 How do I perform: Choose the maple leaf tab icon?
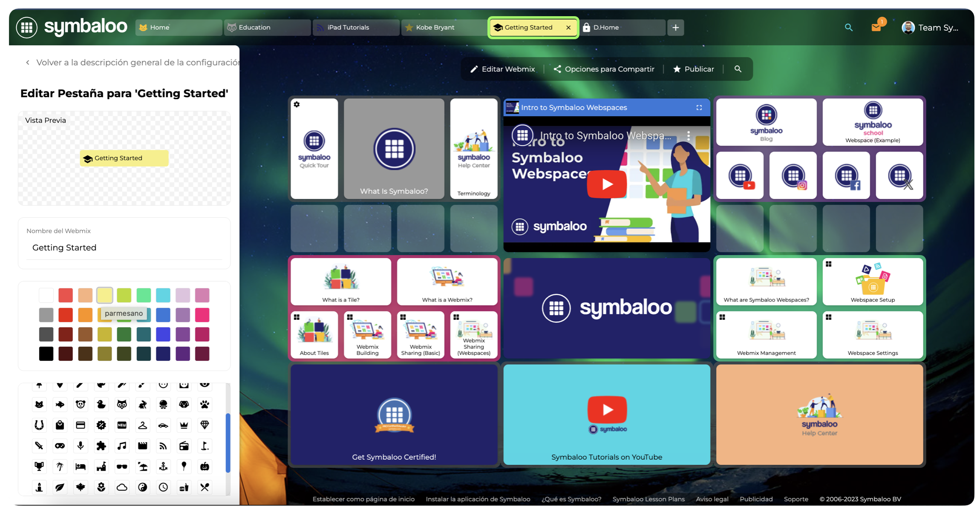click(x=81, y=487)
